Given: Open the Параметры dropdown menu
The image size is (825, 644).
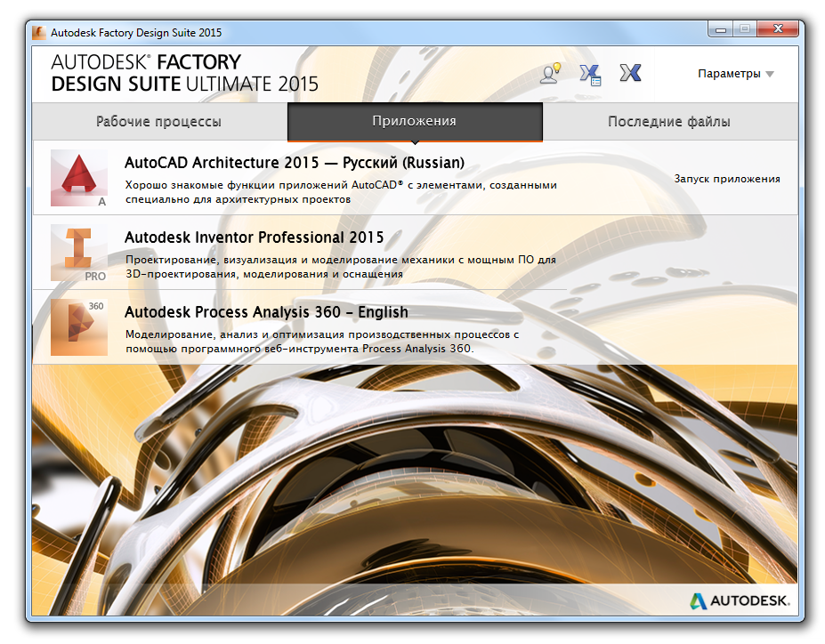Looking at the screenshot, I should tap(735, 74).
